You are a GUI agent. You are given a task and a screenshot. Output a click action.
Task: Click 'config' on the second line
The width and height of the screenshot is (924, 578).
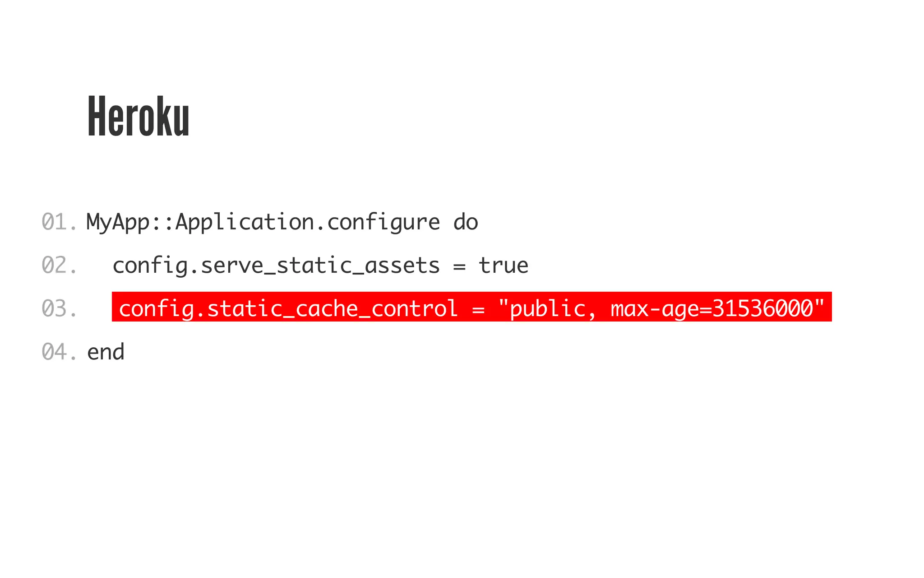(150, 266)
